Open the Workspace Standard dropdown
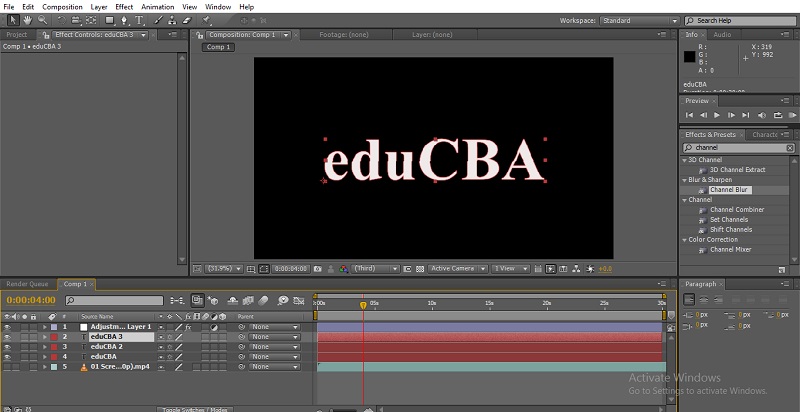800x412 pixels. point(639,20)
